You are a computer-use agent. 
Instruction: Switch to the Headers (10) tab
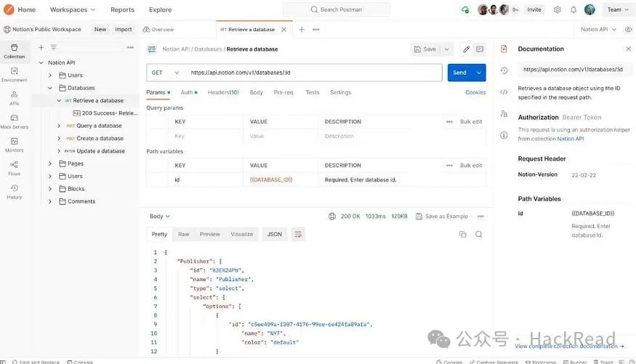[223, 92]
